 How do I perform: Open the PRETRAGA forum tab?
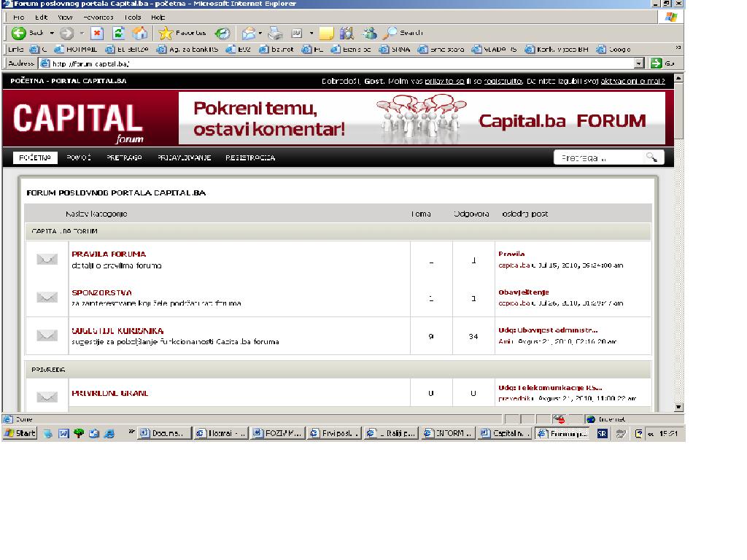(124, 157)
